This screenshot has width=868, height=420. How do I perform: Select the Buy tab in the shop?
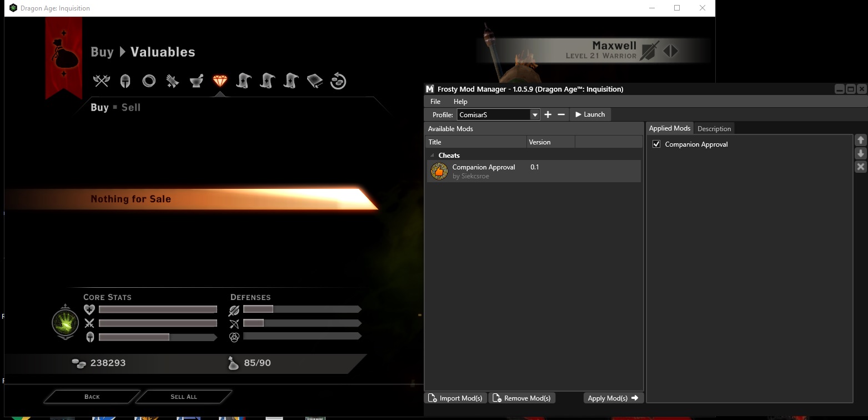pyautogui.click(x=99, y=107)
